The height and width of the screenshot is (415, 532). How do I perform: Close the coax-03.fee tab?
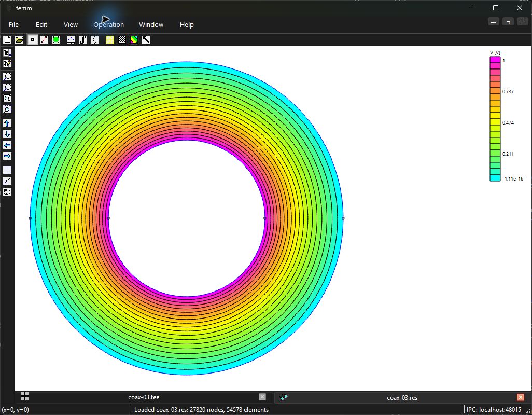tap(262, 397)
